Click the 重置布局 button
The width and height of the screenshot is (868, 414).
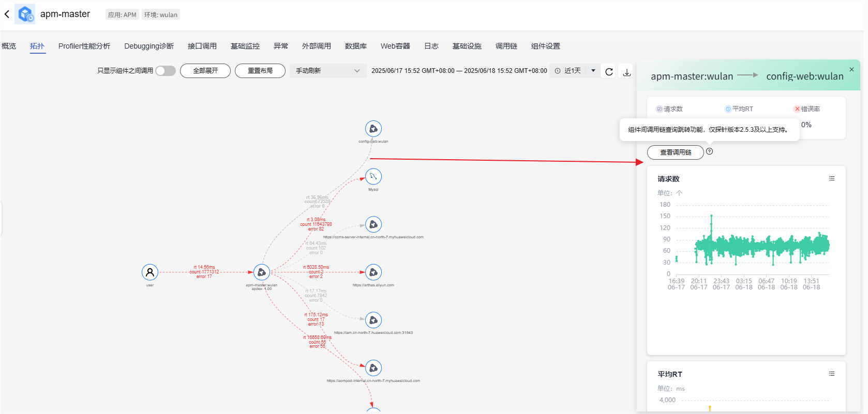click(x=260, y=71)
